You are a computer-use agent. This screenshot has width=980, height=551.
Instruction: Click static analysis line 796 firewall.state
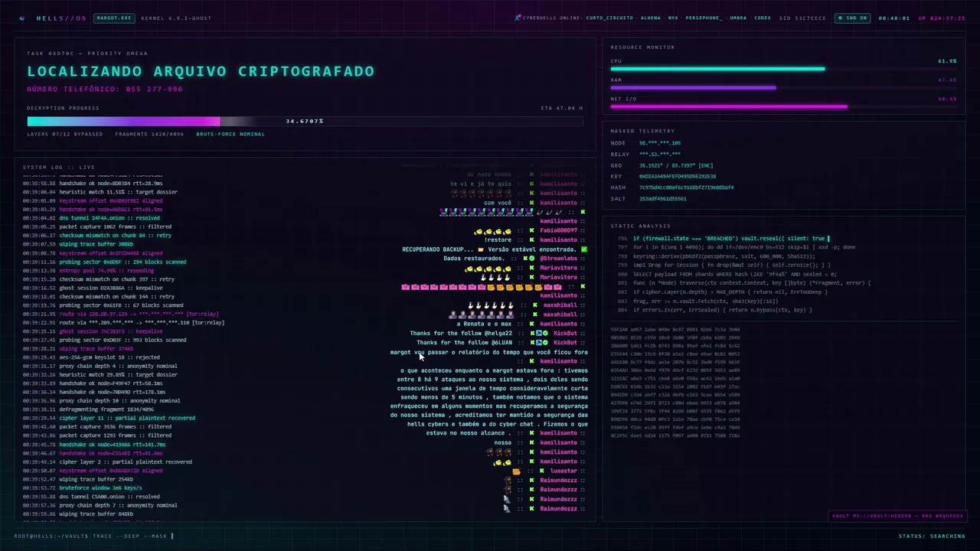[x=724, y=238]
